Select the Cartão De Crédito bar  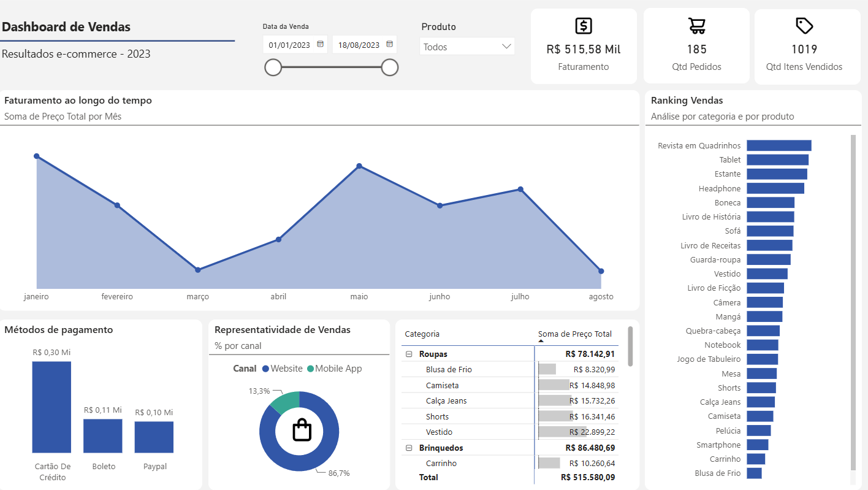51,407
